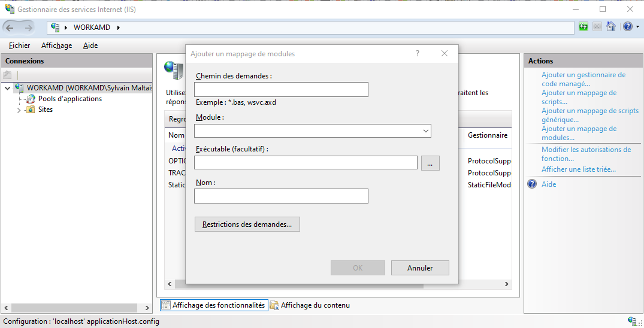The width and height of the screenshot is (644, 328).
Task: Expand the Sites tree node
Action: pos(19,110)
